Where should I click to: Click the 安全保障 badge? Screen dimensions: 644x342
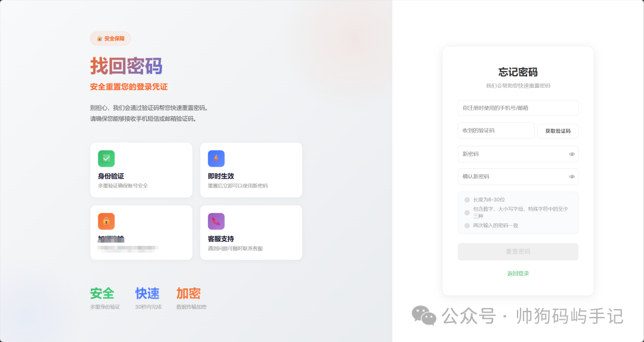point(110,39)
